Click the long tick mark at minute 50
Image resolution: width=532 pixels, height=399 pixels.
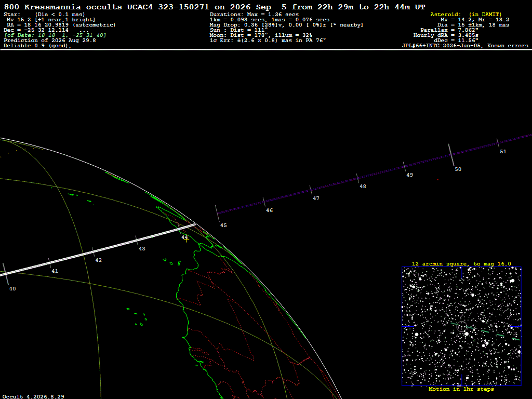point(451,155)
